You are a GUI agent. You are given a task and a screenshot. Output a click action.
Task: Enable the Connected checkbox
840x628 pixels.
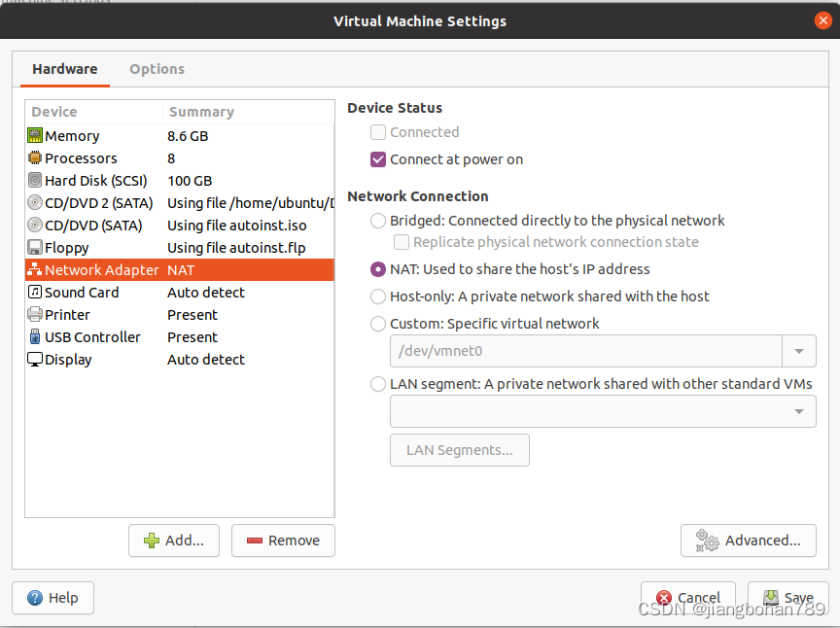click(377, 131)
